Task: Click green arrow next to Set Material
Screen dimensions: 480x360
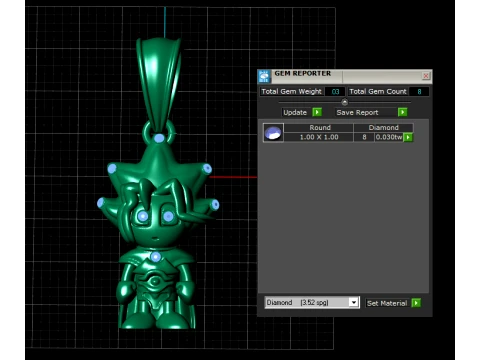Action: point(416,303)
